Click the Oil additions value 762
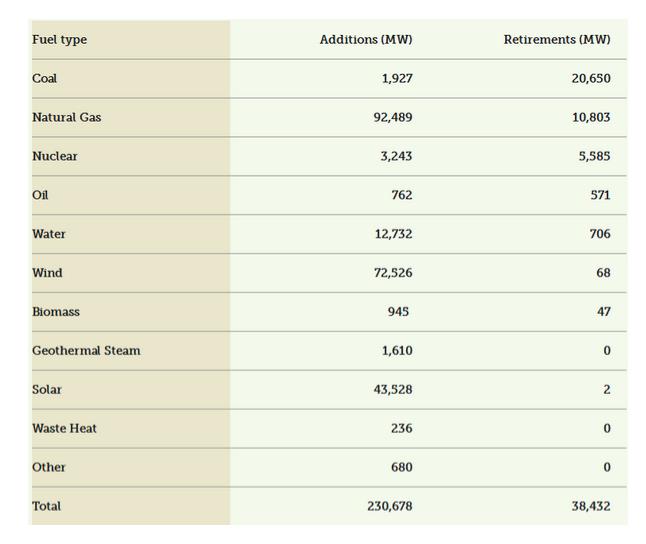 [401, 196]
